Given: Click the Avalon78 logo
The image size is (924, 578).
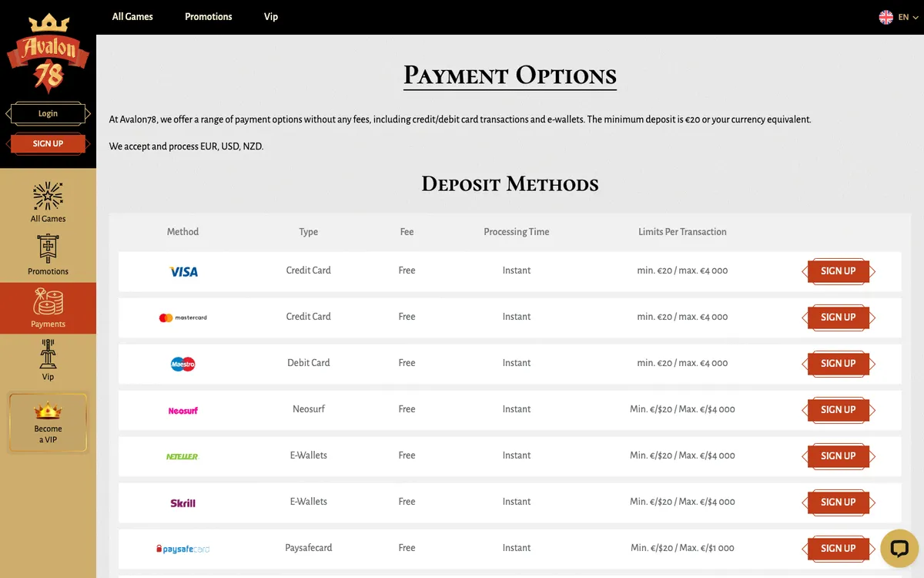Looking at the screenshot, I should tap(48, 52).
